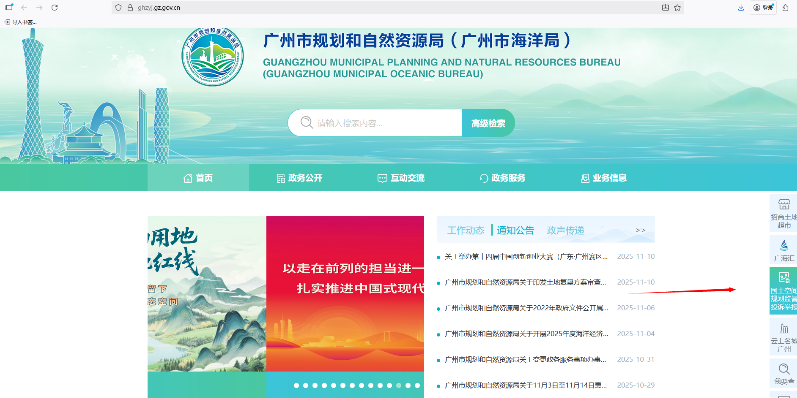
Task: Switch to the 政声传递 tab
Action: tap(565, 230)
